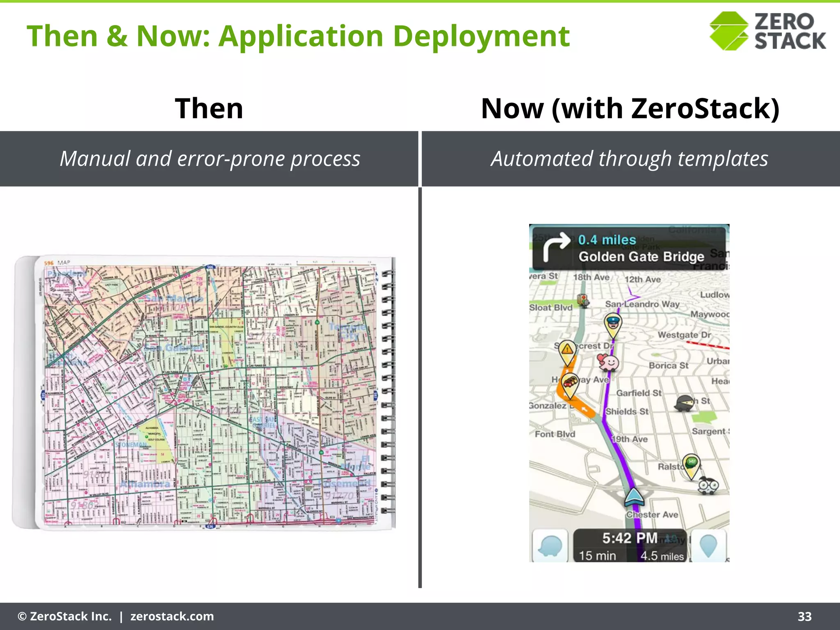Tap the Wazer with glasses icon
Image resolution: width=840 pixels, height=630 pixels.
tap(708, 485)
